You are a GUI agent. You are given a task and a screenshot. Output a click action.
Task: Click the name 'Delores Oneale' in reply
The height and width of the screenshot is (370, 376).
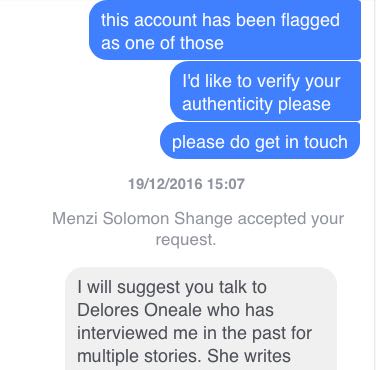coord(140,310)
